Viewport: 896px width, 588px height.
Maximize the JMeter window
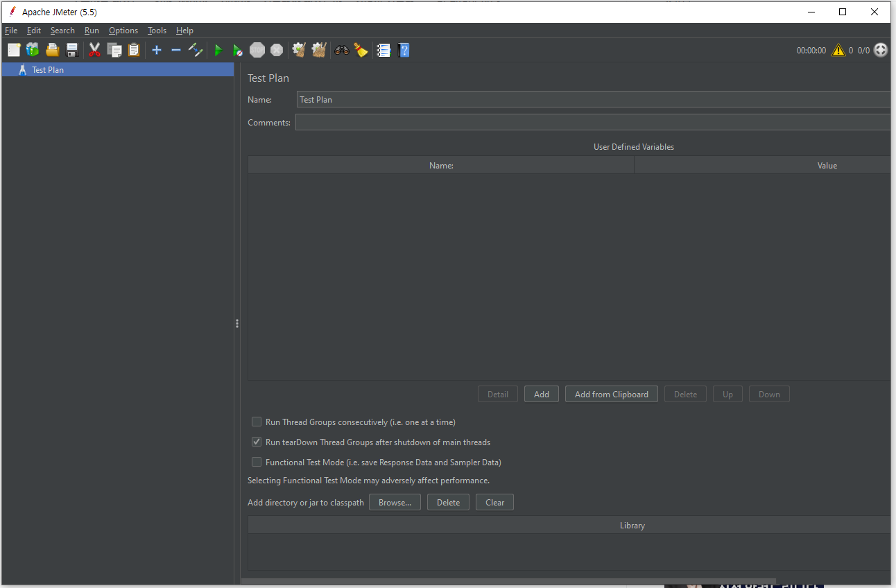pyautogui.click(x=843, y=12)
